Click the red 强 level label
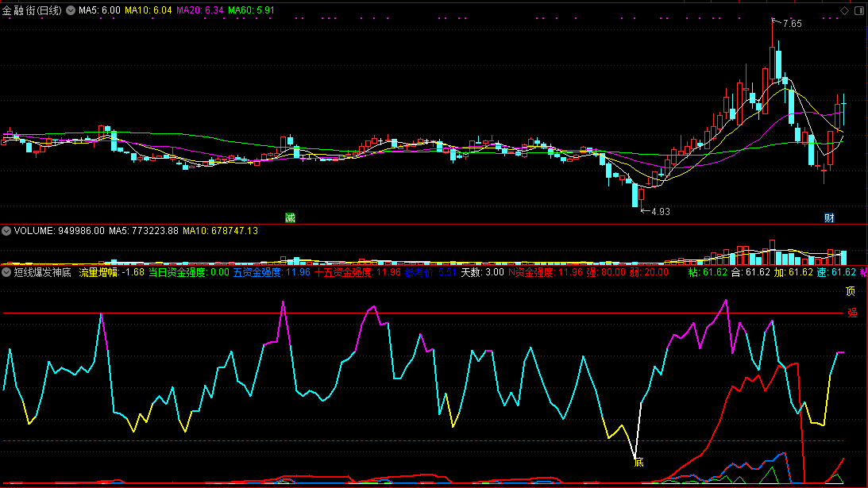Image resolution: width=868 pixels, height=488 pixels. (852, 313)
